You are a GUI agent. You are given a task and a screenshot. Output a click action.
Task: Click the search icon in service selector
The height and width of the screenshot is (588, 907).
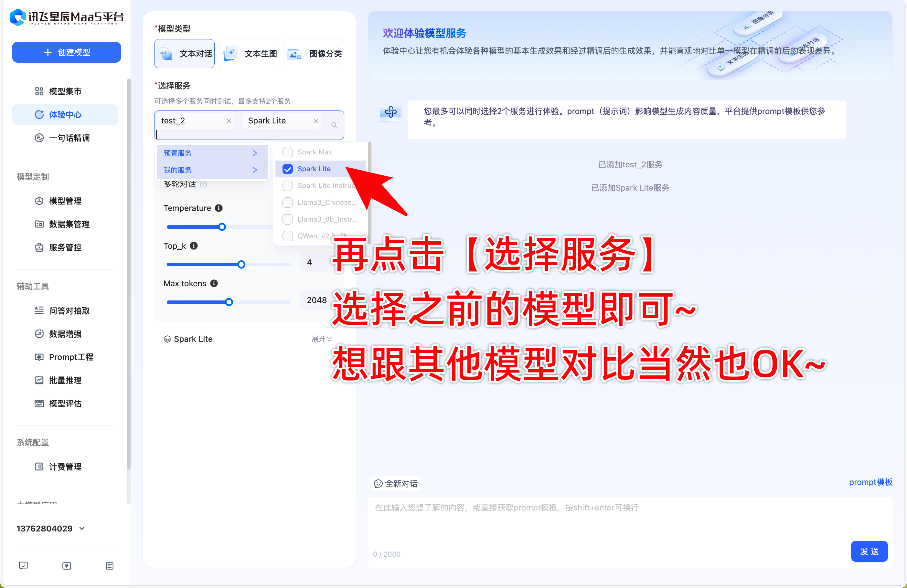point(334,125)
